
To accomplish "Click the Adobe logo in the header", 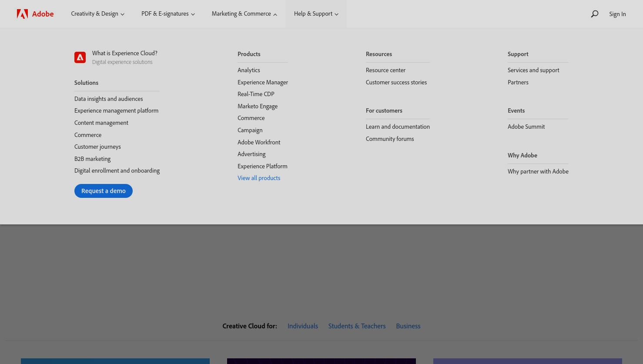I will [35, 14].
